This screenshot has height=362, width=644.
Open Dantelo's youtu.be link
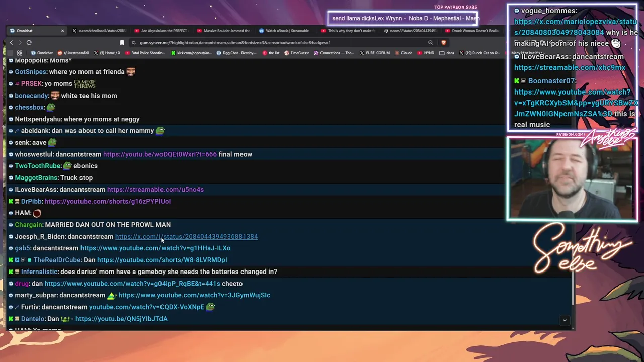121,319
